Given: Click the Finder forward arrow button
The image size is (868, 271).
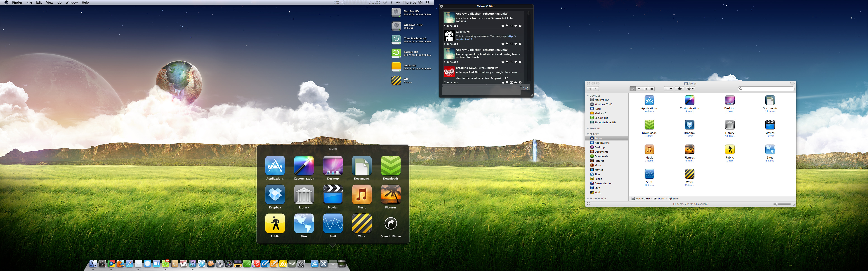Looking at the screenshot, I should (596, 89).
